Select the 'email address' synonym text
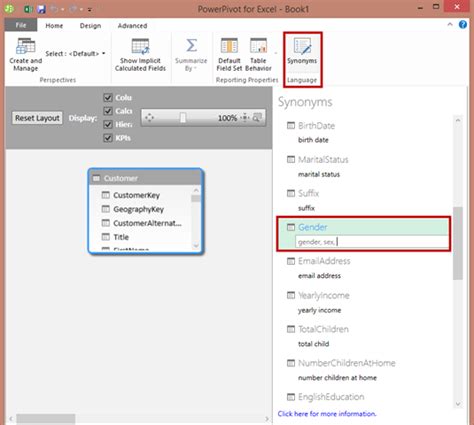 319,276
